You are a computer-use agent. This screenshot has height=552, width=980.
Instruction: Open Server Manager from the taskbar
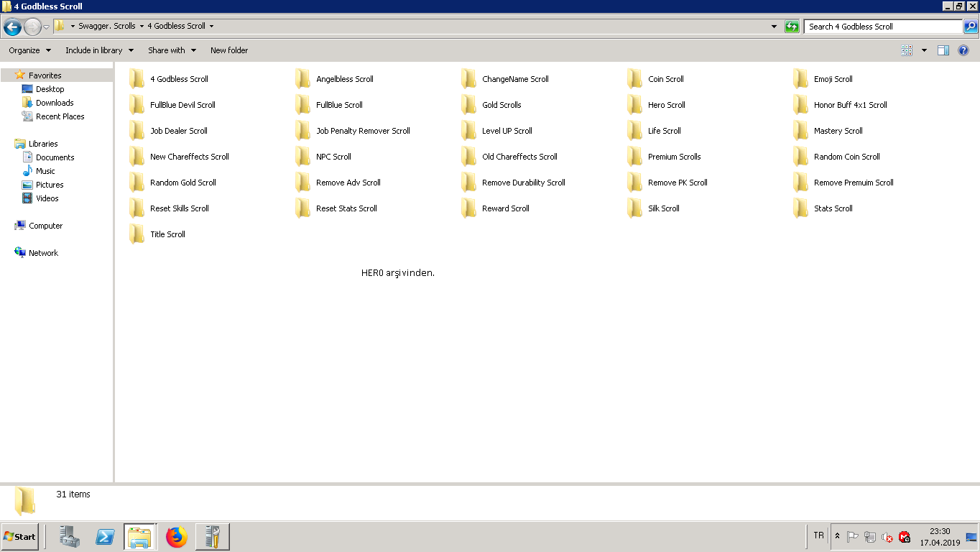[70, 537]
